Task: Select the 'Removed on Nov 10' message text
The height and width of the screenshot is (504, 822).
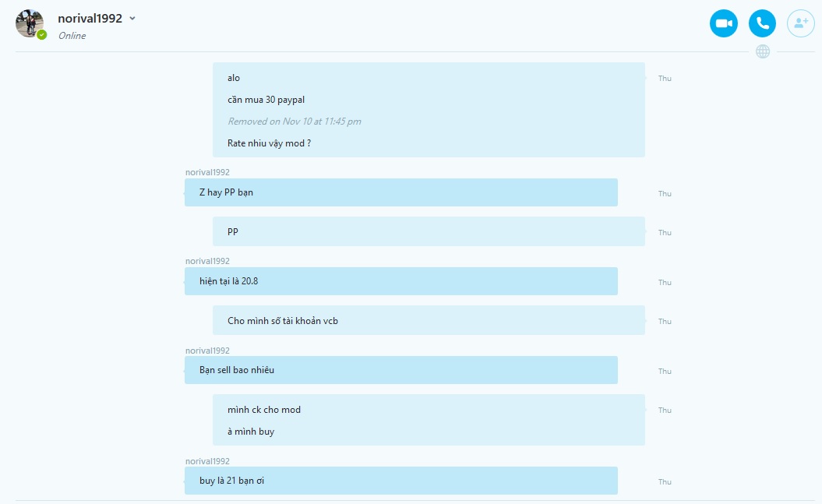Action: tap(294, 122)
